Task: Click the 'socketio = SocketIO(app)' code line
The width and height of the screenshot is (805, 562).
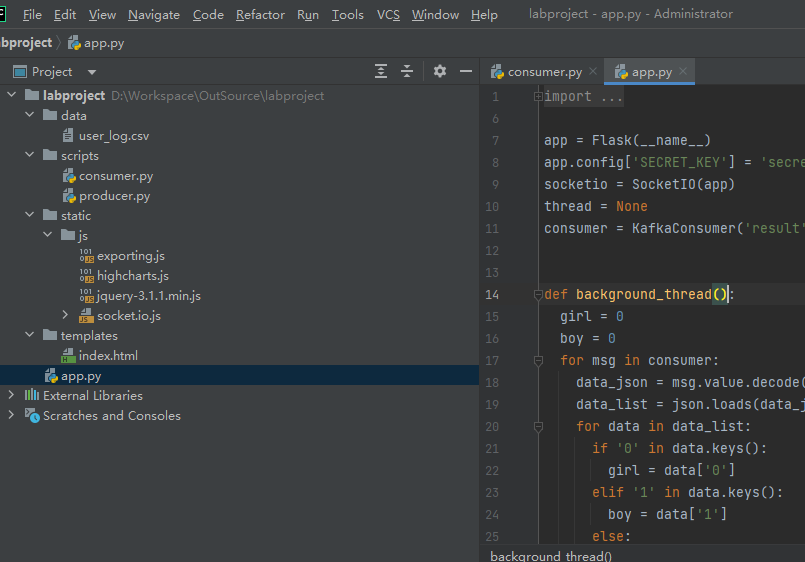Action: coord(639,184)
